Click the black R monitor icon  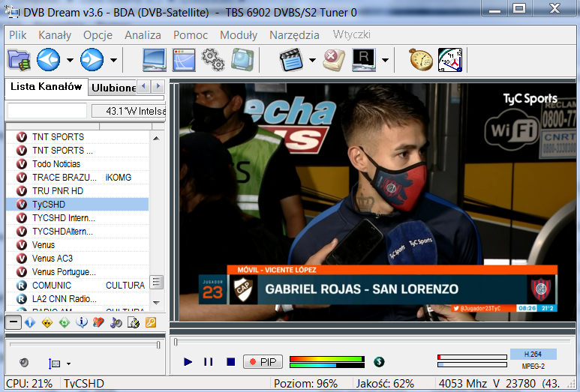[364, 60]
